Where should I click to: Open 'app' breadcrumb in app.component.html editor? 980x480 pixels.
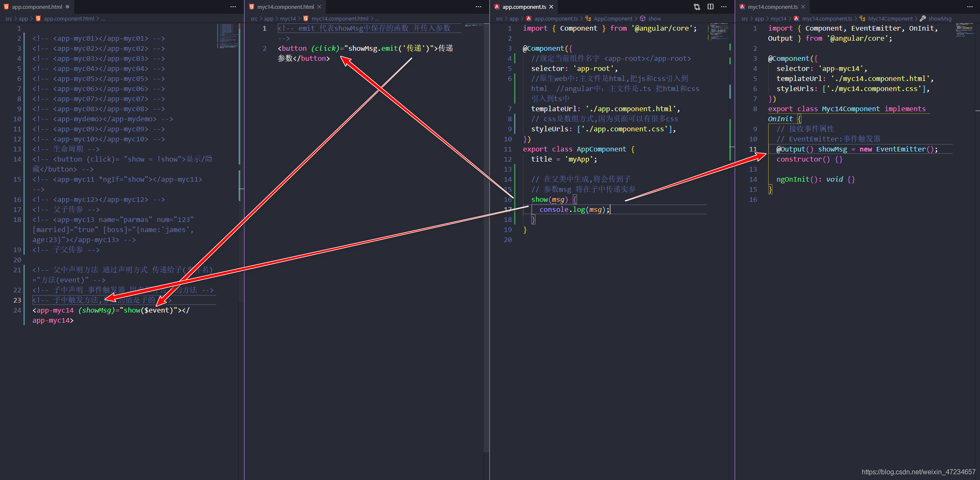pyautogui.click(x=23, y=18)
